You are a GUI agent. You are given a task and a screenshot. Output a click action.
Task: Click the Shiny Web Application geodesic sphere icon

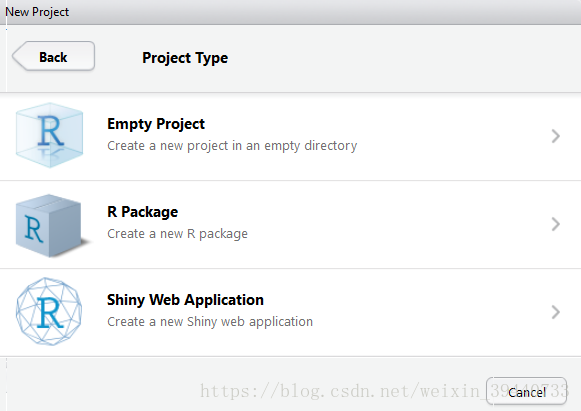49,311
